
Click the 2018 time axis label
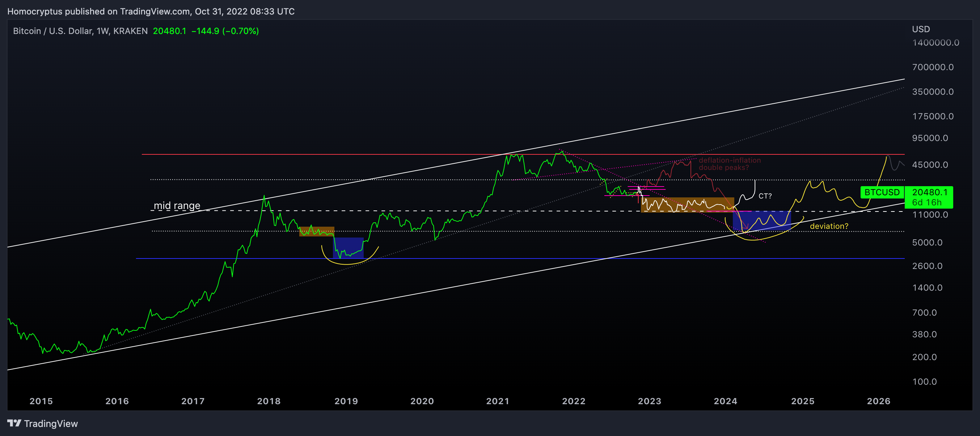point(269,401)
